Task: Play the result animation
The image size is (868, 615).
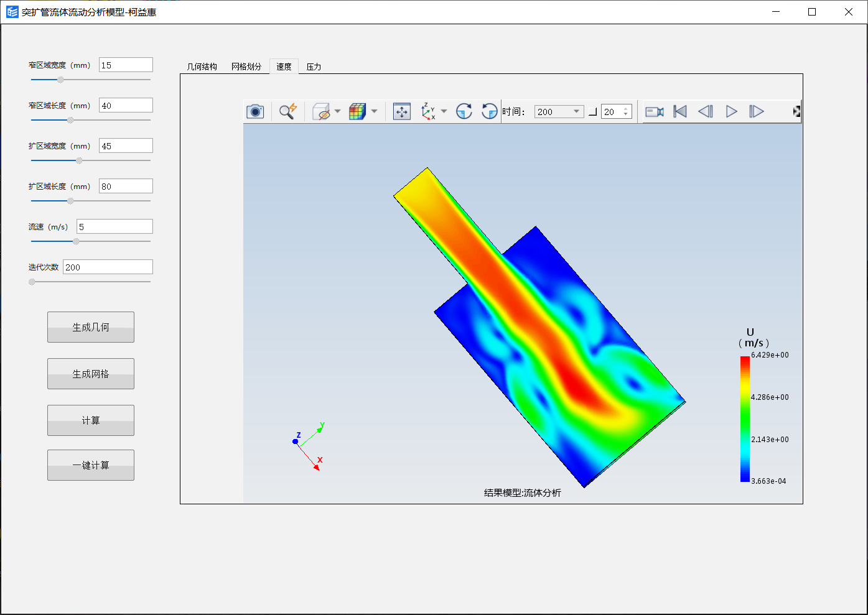Action: tap(732, 111)
